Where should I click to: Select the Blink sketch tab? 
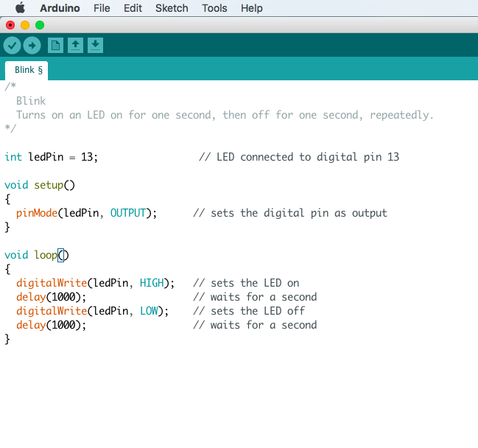27,71
